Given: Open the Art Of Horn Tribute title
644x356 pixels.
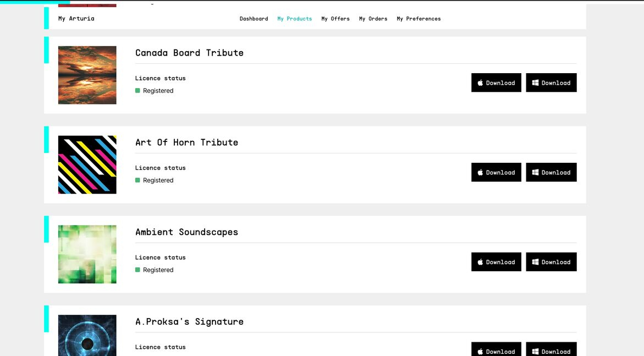Looking at the screenshot, I should (x=186, y=143).
